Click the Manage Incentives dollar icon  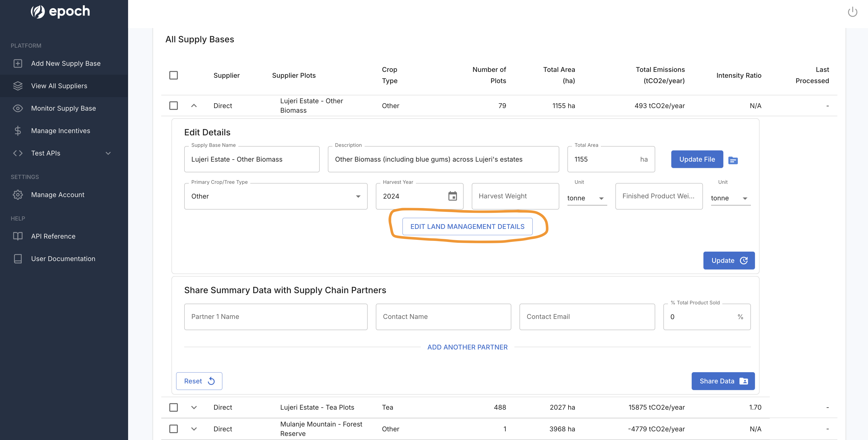18,131
